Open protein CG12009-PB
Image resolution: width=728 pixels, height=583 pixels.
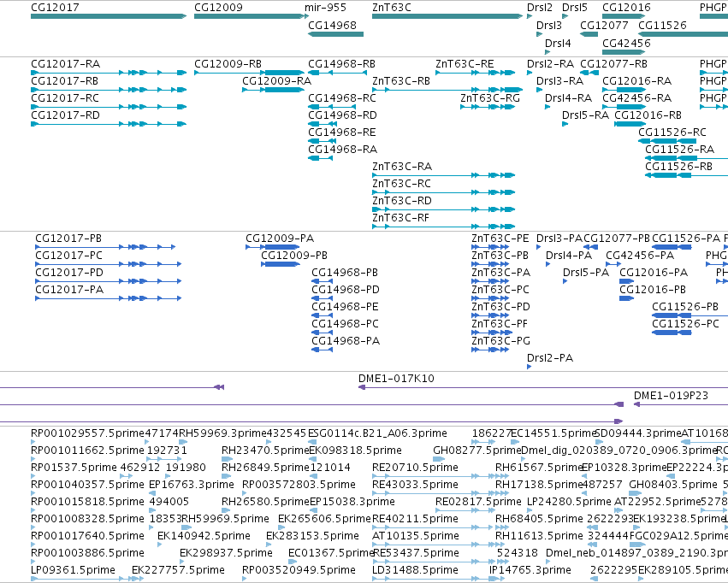point(294,255)
